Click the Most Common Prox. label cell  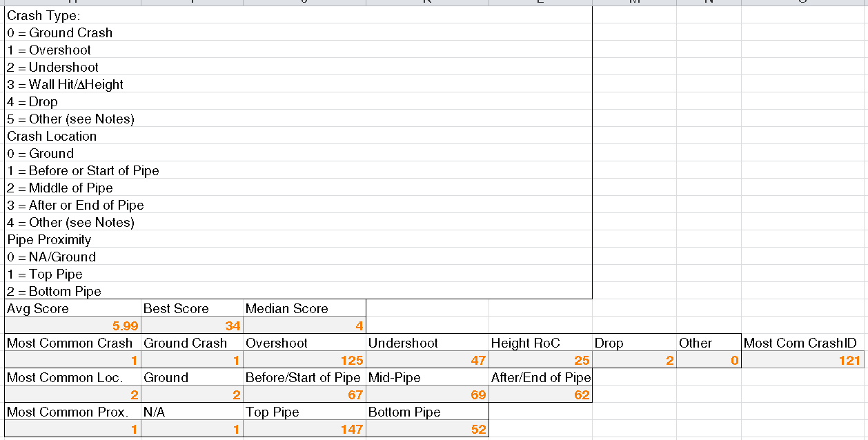click(73, 412)
